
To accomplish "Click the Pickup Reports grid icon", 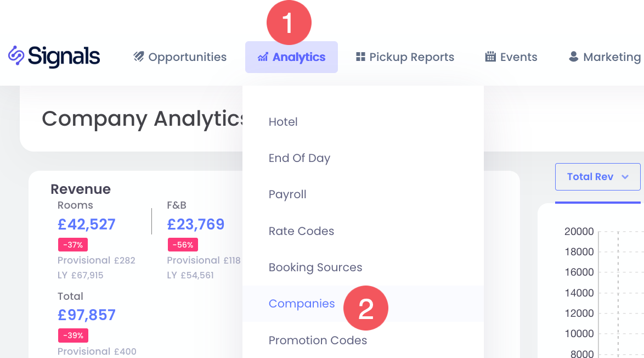I will point(360,57).
